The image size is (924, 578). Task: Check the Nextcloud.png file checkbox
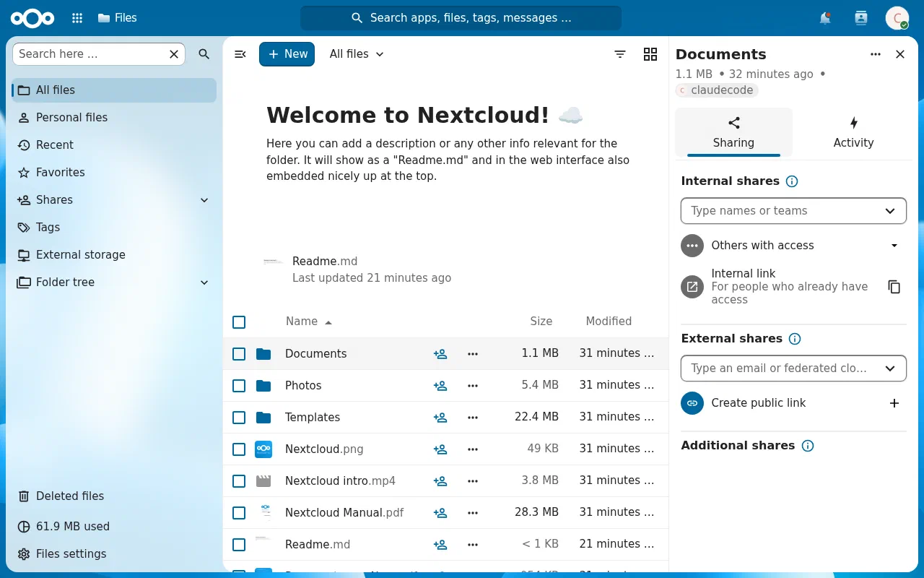239,449
